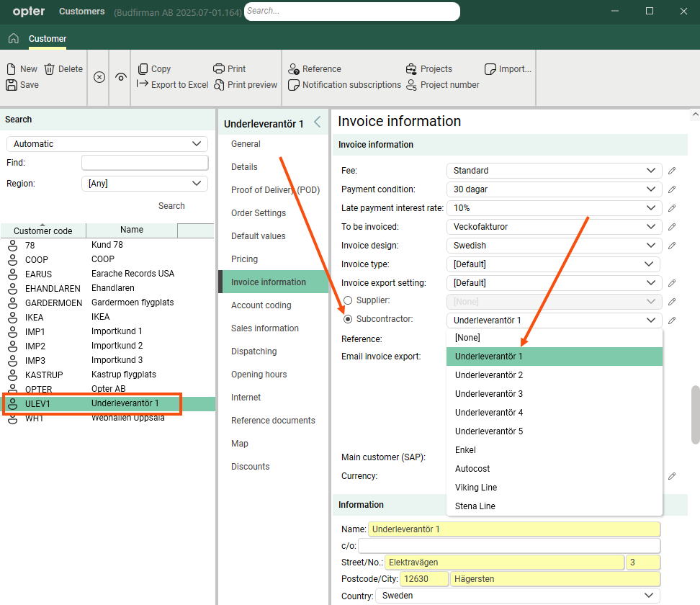This screenshot has width=700, height=605.
Task: Open the Country dropdown showing Sweden
Action: click(517, 596)
